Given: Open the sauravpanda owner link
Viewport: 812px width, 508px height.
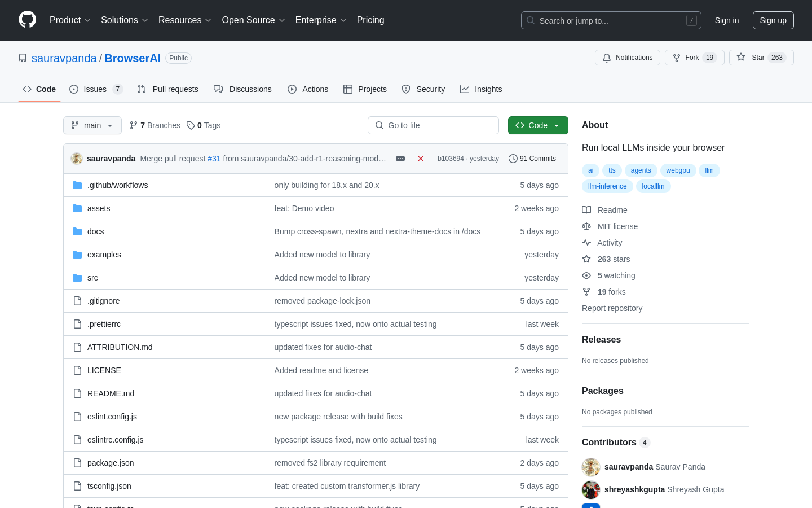Looking at the screenshot, I should [64, 58].
